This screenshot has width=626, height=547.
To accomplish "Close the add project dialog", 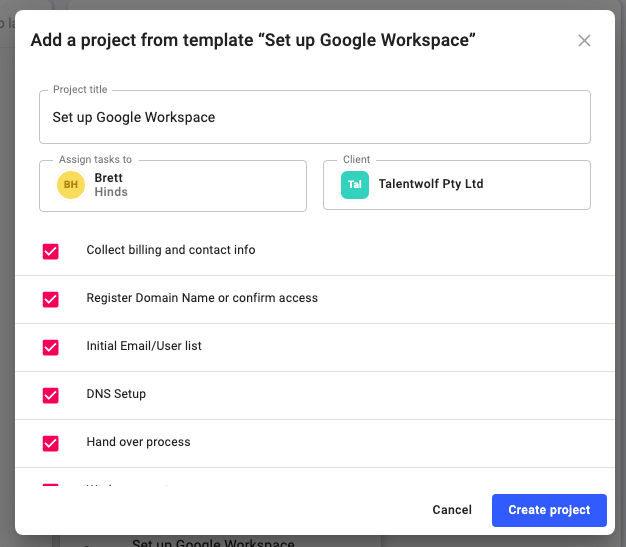I will click(x=584, y=40).
